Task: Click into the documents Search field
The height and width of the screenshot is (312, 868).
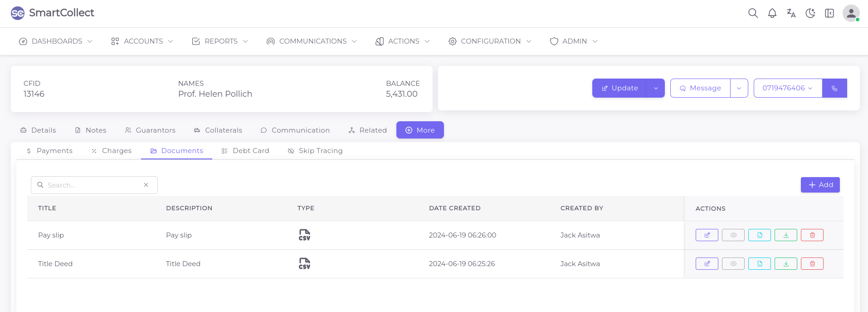Action: click(x=93, y=185)
